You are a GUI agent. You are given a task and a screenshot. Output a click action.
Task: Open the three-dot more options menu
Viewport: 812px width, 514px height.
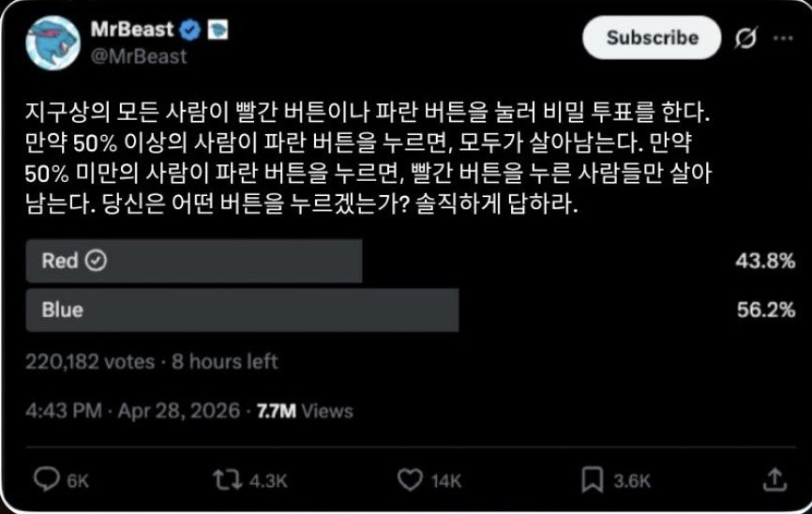click(x=783, y=38)
